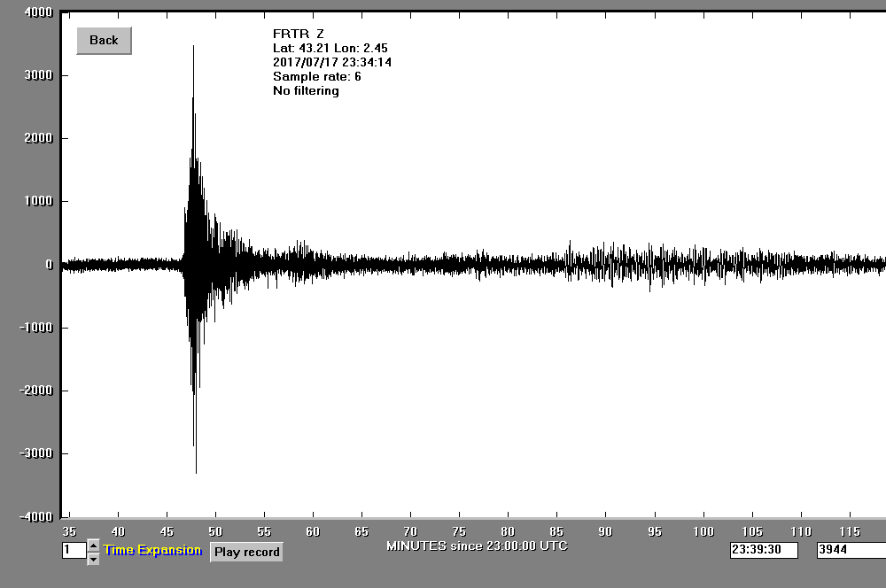The width and height of the screenshot is (886, 588).
Task: Click the yellow Time Expansion label
Action: [152, 550]
